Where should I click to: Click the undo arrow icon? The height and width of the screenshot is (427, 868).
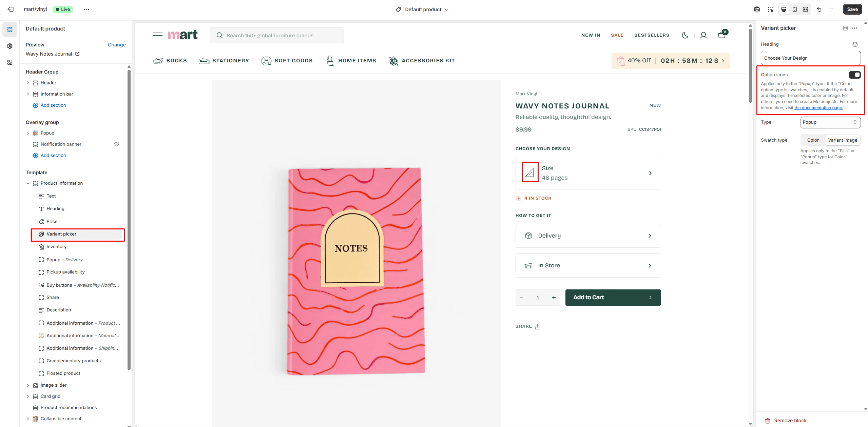click(819, 9)
